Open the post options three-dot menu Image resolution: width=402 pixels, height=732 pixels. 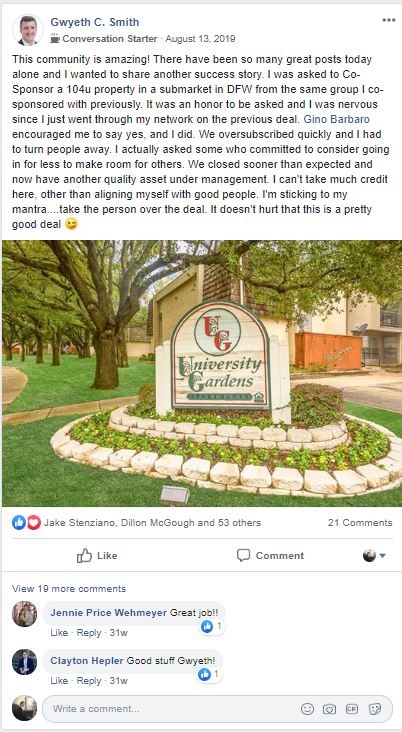click(388, 20)
